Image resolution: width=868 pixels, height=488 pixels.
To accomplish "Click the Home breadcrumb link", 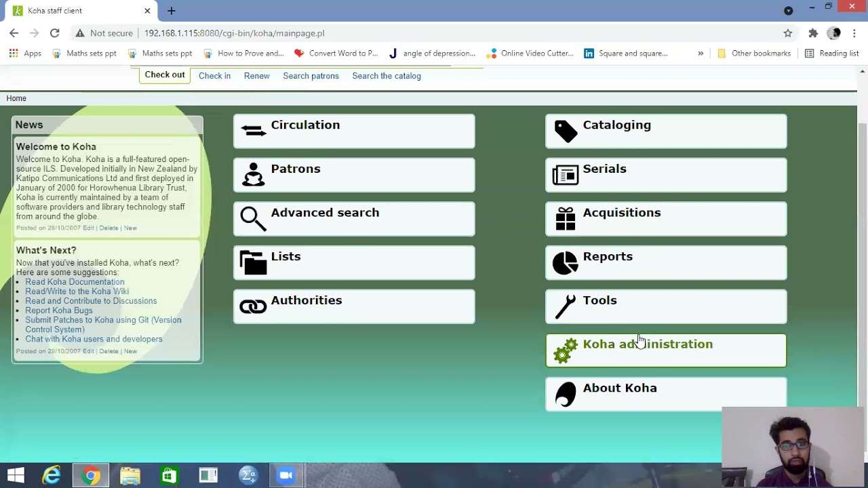I will point(16,98).
